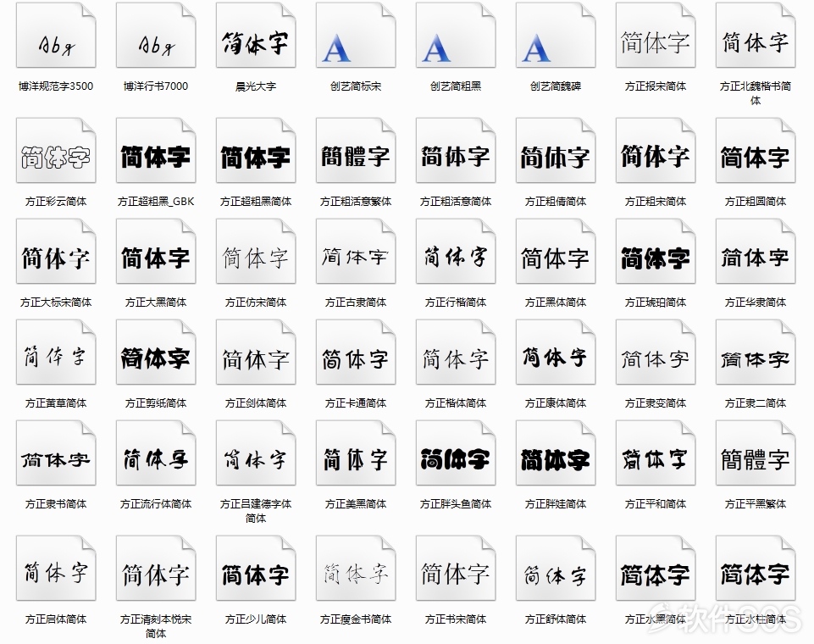Select the 方正流行体简体 font thumbnail

pyautogui.click(x=156, y=452)
